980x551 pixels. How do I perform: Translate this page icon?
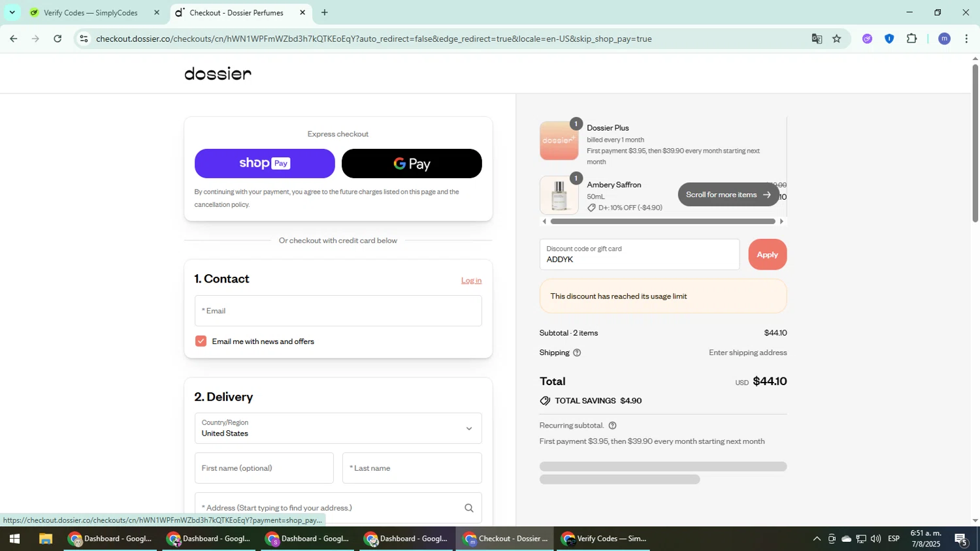click(817, 39)
